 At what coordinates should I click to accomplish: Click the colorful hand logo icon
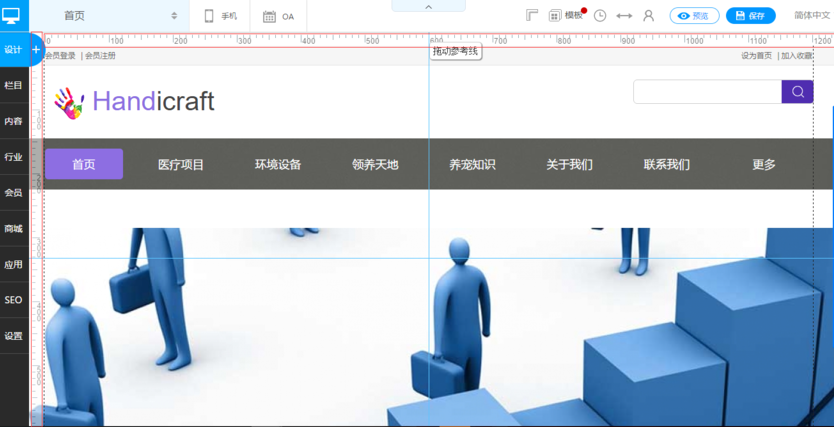69,103
